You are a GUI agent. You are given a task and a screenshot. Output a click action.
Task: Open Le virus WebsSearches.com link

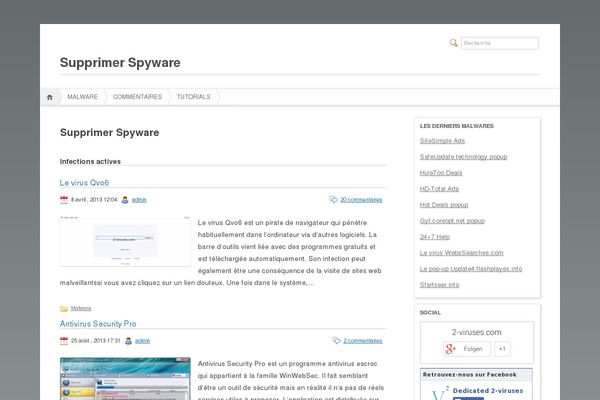[x=461, y=253]
